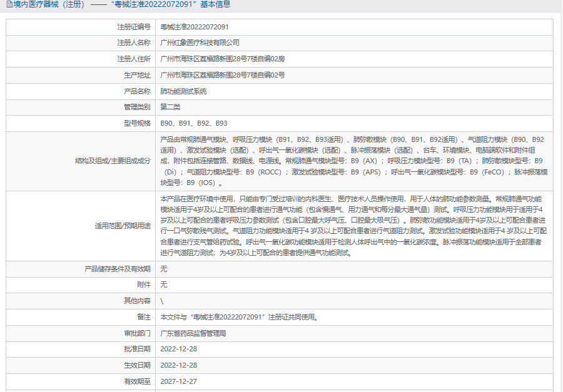
Task: Click model specification value B90、B91、B92、B93
Action: [x=194, y=123]
